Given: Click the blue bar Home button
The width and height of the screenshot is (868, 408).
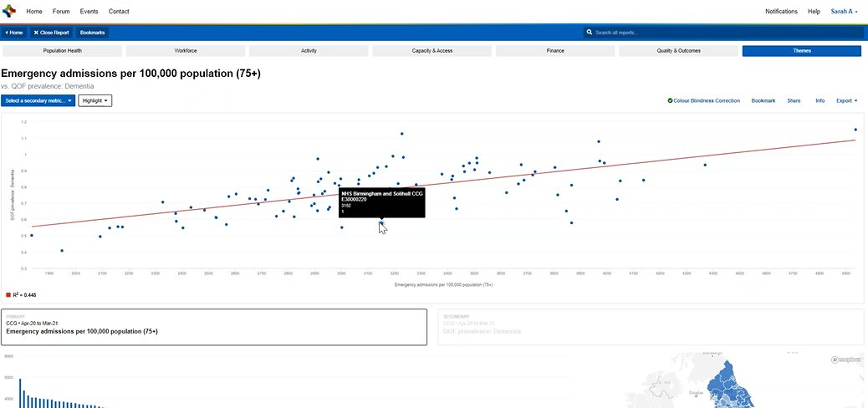Looking at the screenshot, I should click(x=14, y=33).
